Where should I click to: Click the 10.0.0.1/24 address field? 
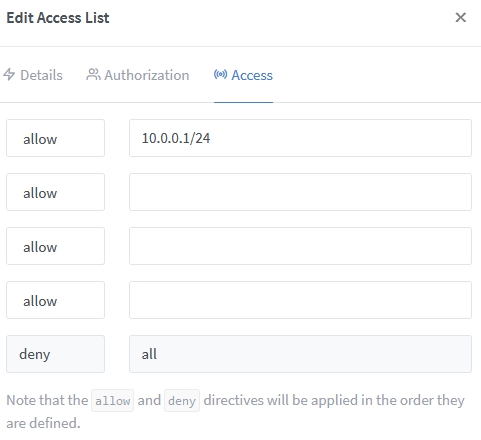click(x=300, y=138)
